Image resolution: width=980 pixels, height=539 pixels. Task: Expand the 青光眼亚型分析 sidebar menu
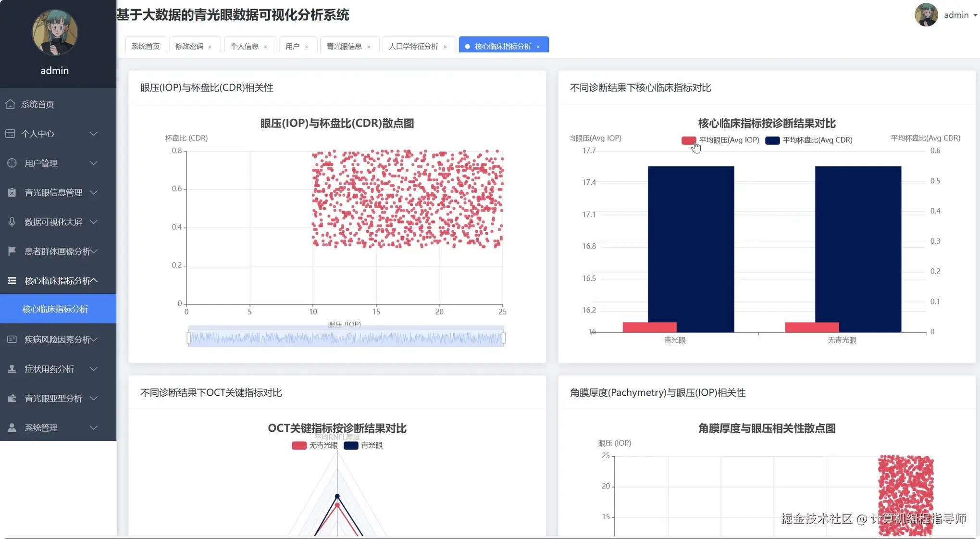pyautogui.click(x=53, y=398)
